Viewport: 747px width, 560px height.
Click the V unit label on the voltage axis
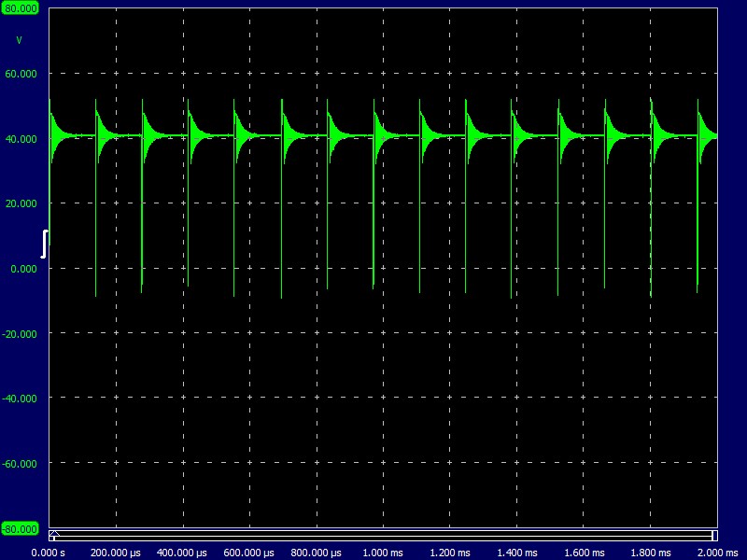point(19,40)
